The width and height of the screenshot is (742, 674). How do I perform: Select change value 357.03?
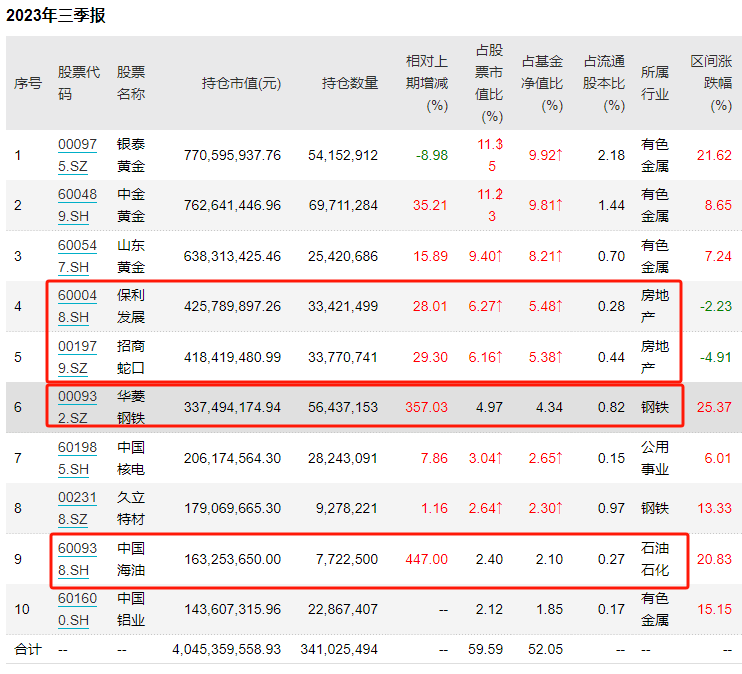(x=426, y=407)
